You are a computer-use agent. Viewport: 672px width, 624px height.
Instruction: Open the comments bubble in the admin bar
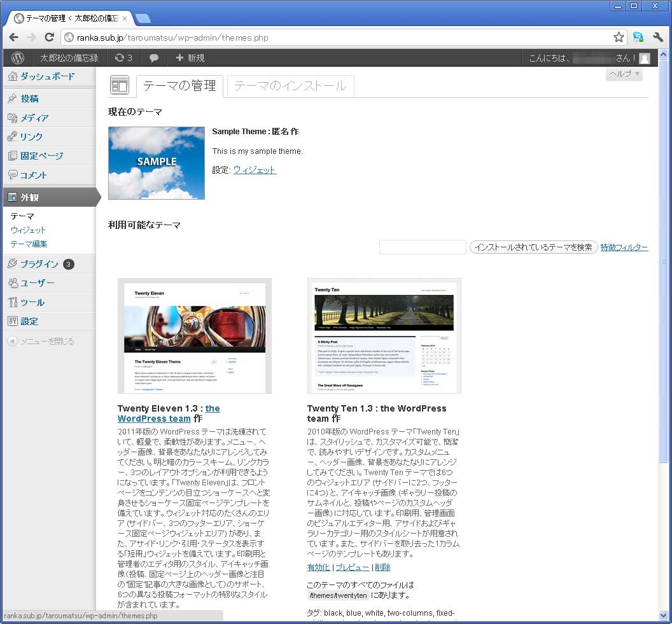click(x=154, y=58)
